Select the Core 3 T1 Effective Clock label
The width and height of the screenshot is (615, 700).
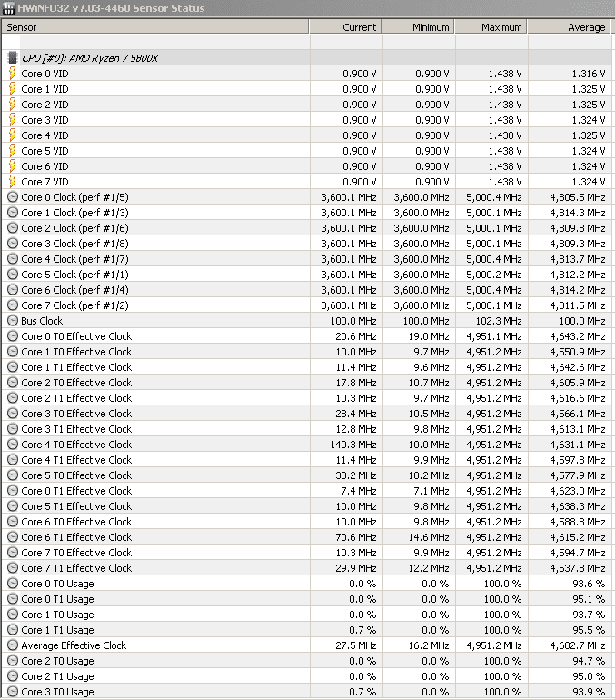(x=76, y=429)
